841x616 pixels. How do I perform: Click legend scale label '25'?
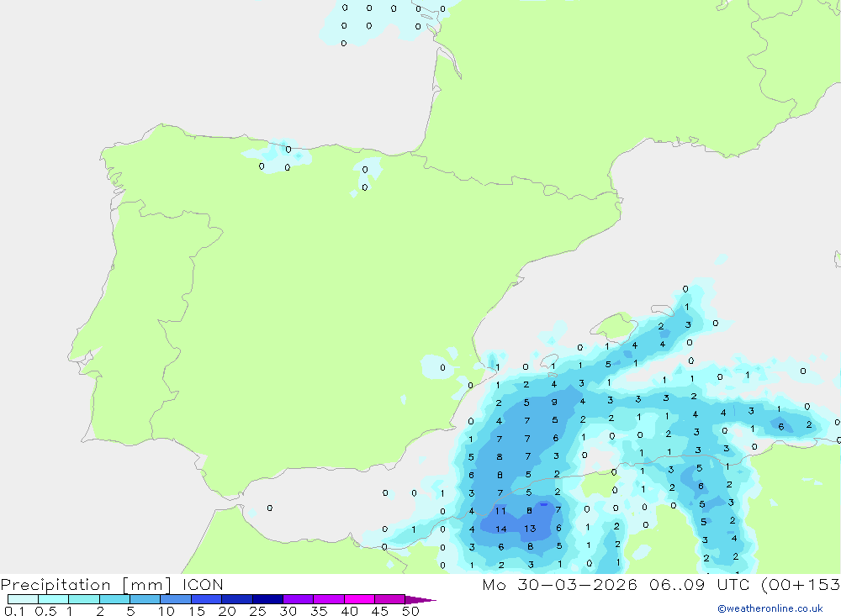[258, 611]
